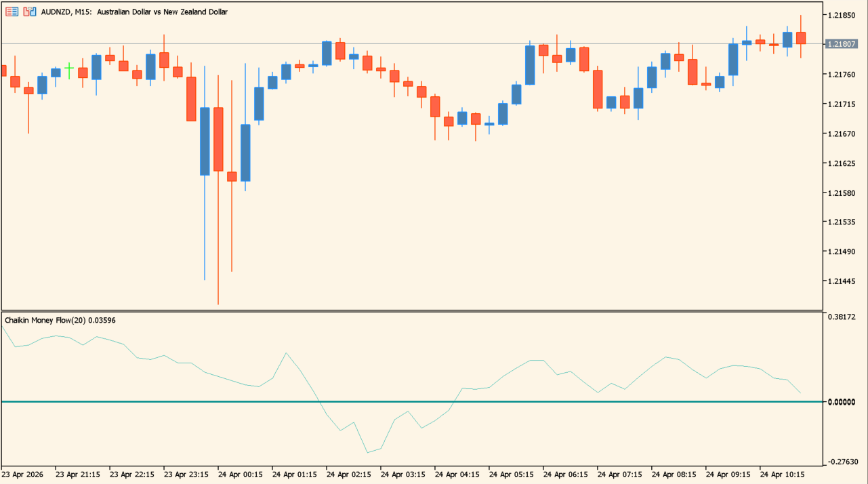Image resolution: width=868 pixels, height=484 pixels.
Task: Click the current price label 1.21807
Action: coord(842,42)
